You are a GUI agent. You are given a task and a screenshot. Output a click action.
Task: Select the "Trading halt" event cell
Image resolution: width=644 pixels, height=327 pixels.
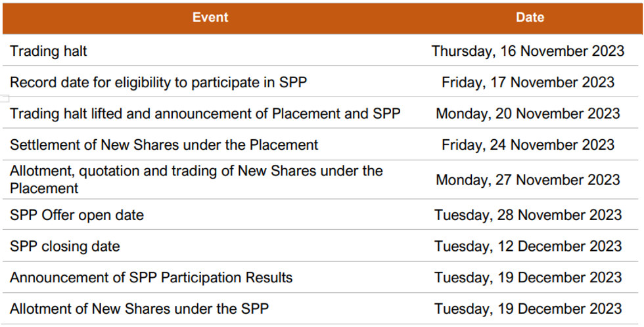[x=49, y=51]
